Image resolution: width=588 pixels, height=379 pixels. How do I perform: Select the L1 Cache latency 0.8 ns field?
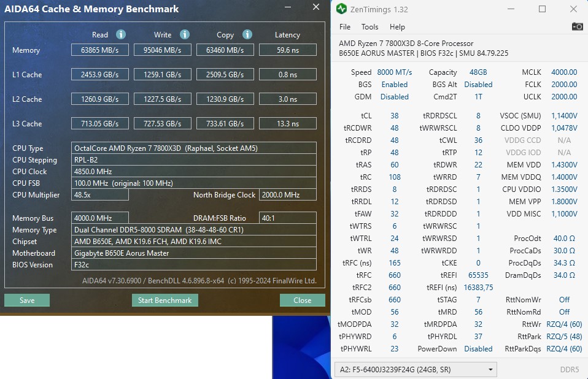click(288, 75)
